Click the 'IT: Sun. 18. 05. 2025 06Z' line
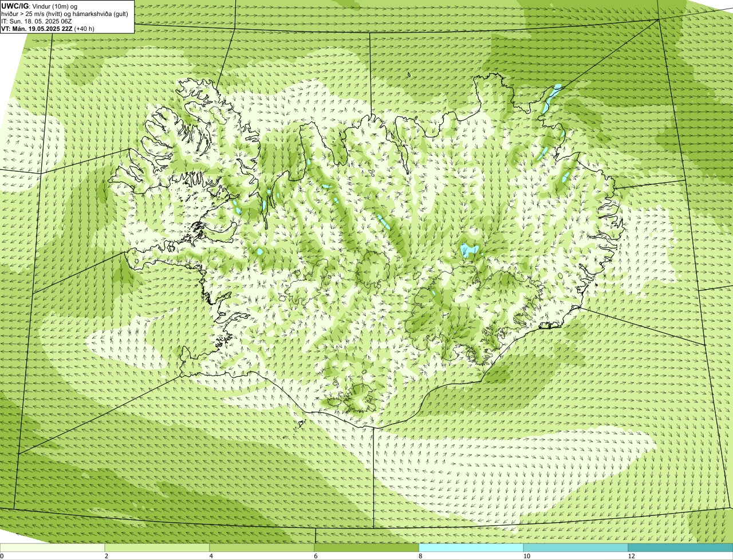 36,21
